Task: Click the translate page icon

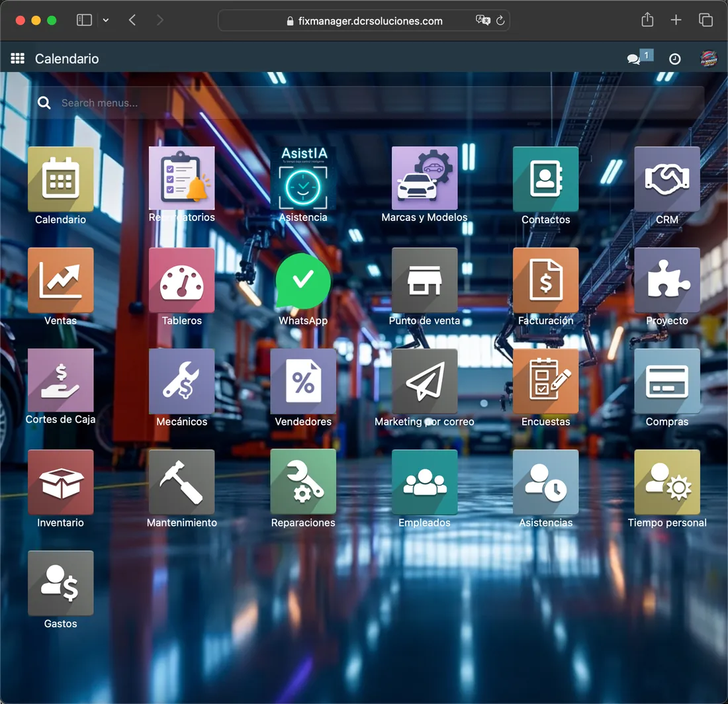Action: point(483,20)
